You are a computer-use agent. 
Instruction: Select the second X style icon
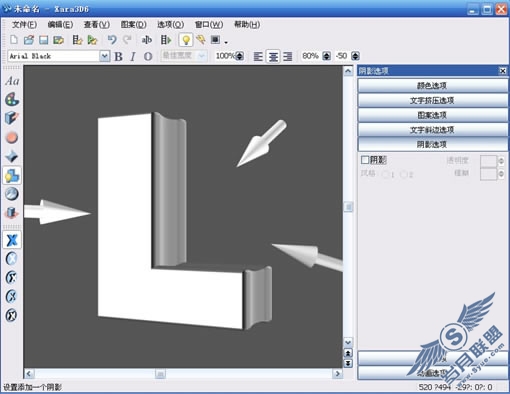coord(12,258)
